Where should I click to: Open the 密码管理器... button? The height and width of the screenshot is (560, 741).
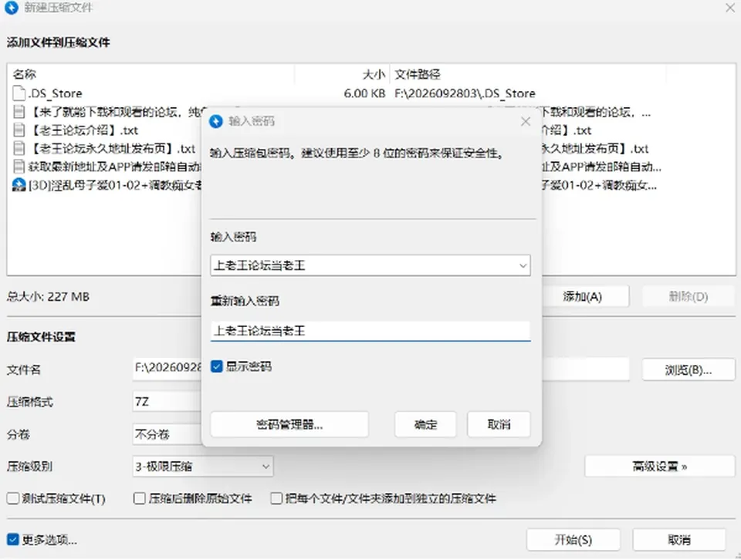tap(289, 424)
